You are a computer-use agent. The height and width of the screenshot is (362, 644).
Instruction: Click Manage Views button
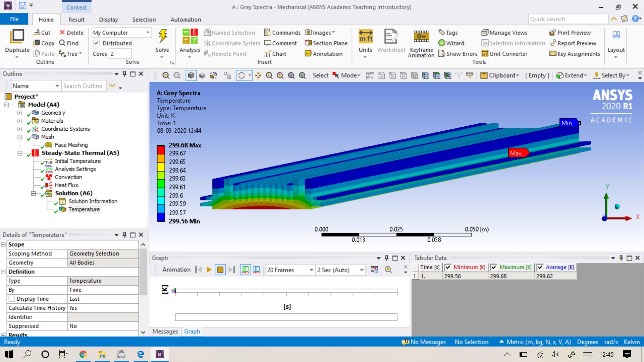pyautogui.click(x=504, y=33)
